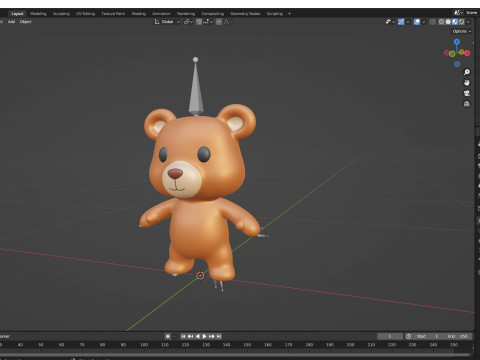Open pivot point dropdown
Image resolution: width=480 pixels, height=360 pixels.
188,22
